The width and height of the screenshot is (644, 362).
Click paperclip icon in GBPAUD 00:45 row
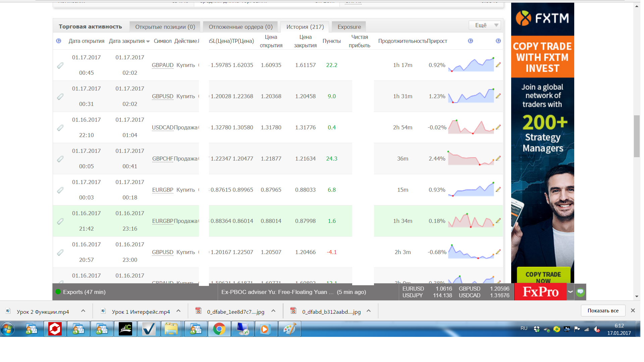60,65
